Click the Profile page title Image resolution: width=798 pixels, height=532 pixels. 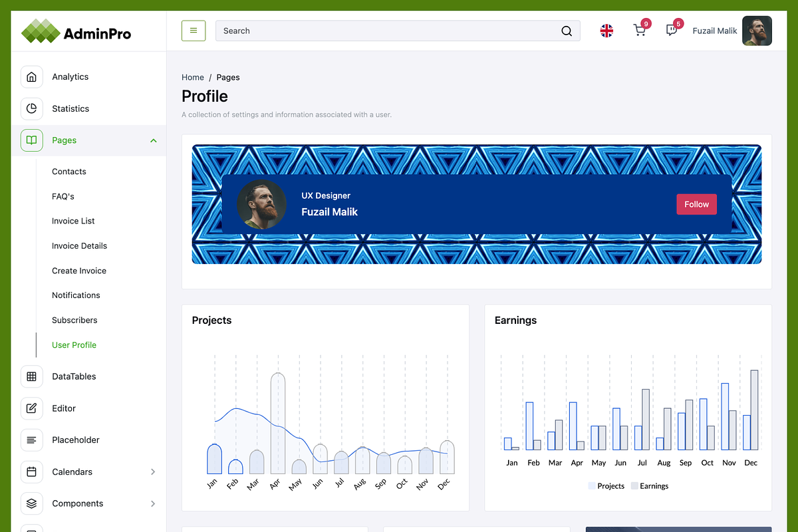point(205,96)
